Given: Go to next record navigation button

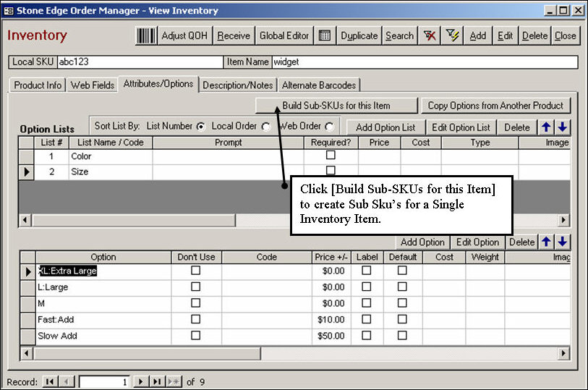Looking at the screenshot, I should (140, 382).
